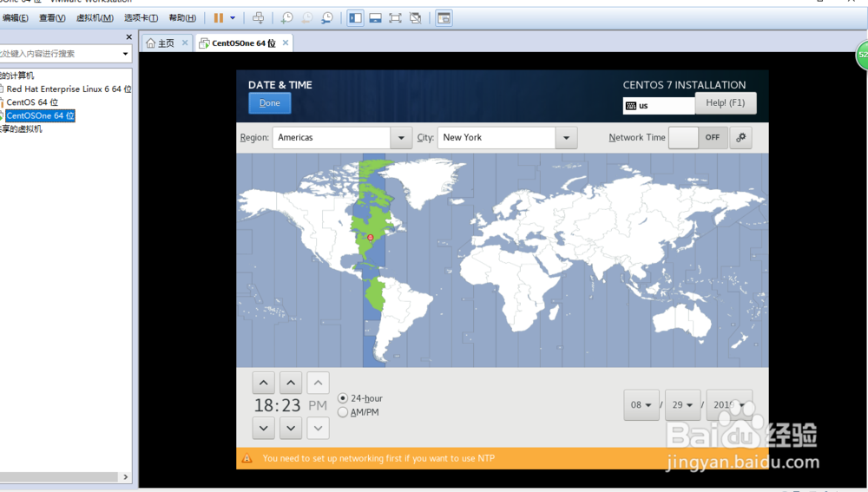Open the NTP servers settings gear icon
The image size is (868, 492).
[x=741, y=138]
